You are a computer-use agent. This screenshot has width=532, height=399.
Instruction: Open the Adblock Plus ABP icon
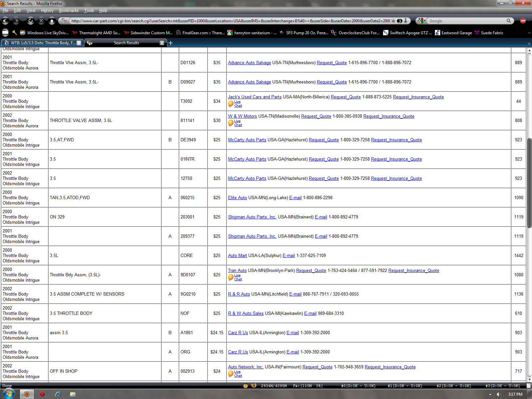point(523,21)
